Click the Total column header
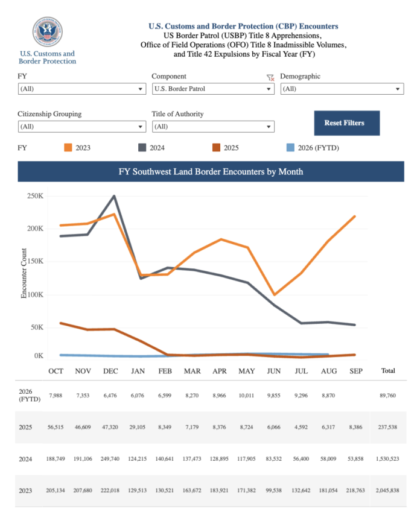 pos(388,371)
